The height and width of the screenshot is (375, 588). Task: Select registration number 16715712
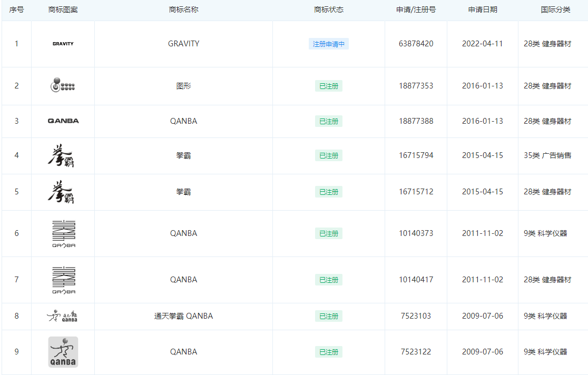pyautogui.click(x=416, y=192)
